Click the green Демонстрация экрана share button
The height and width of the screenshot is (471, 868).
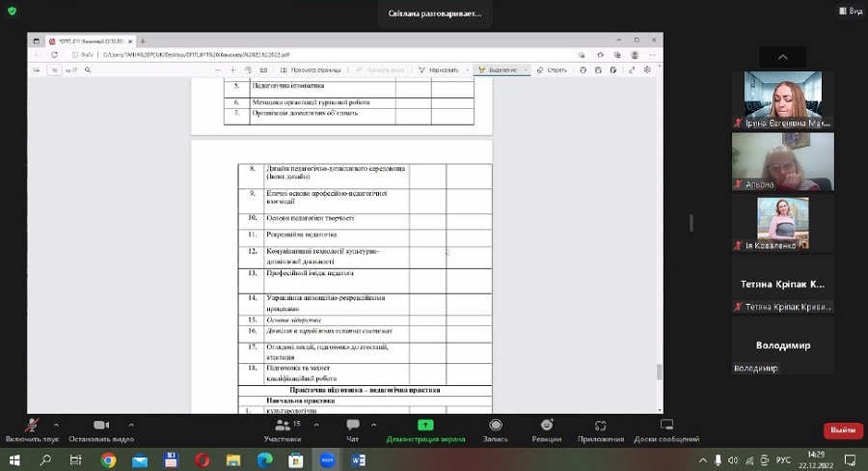[x=425, y=429]
